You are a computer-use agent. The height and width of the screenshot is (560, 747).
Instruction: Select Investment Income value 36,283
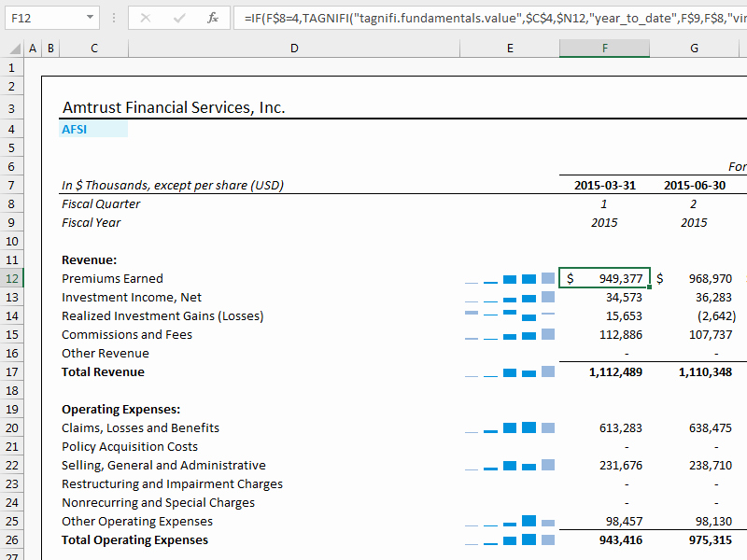713,298
